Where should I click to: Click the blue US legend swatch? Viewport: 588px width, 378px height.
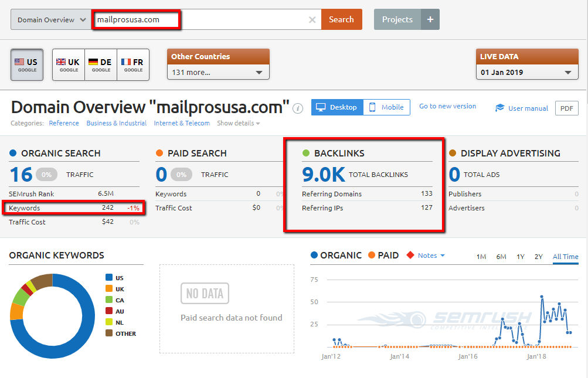(x=109, y=278)
